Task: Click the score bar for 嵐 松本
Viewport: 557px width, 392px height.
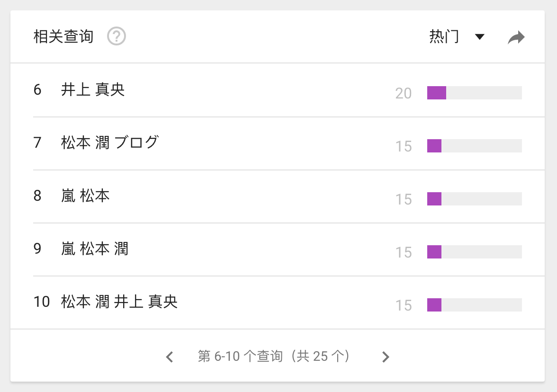Action: point(474,199)
